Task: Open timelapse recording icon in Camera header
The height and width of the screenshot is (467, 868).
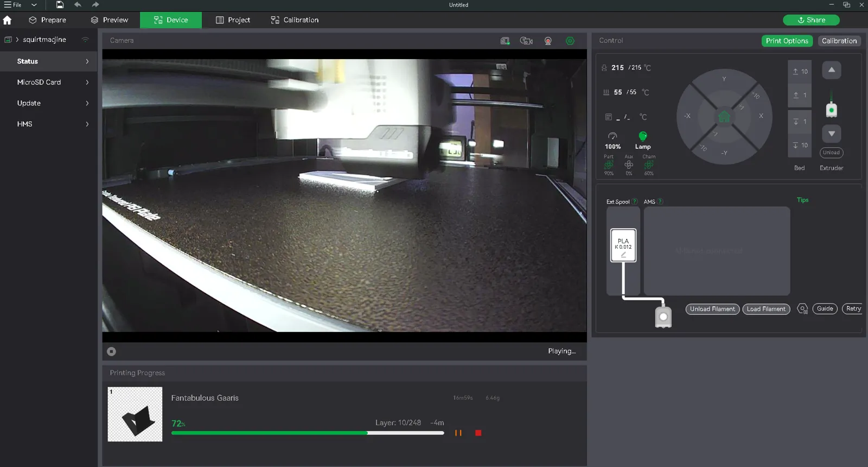Action: coord(526,41)
